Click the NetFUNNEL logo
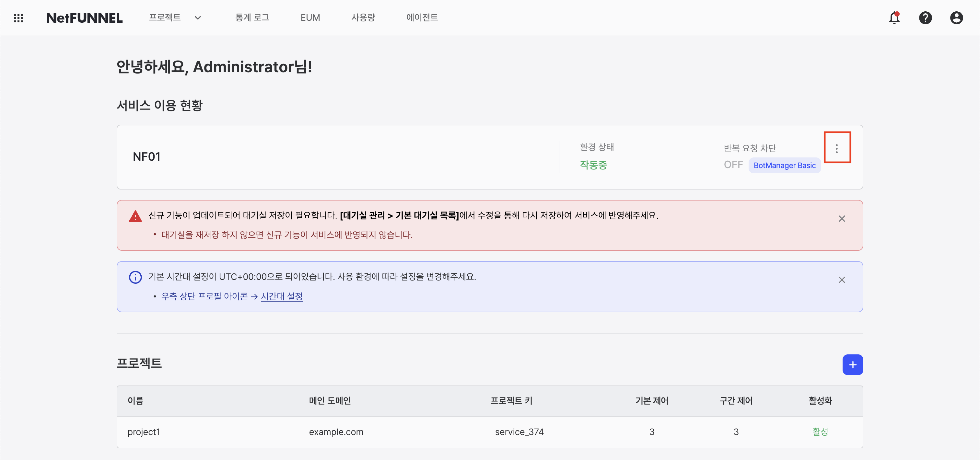This screenshot has height=460, width=980. point(84,17)
